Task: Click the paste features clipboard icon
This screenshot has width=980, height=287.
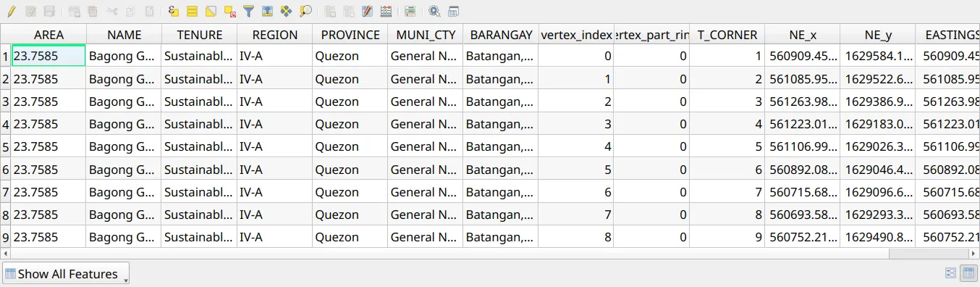Action: pos(149,12)
